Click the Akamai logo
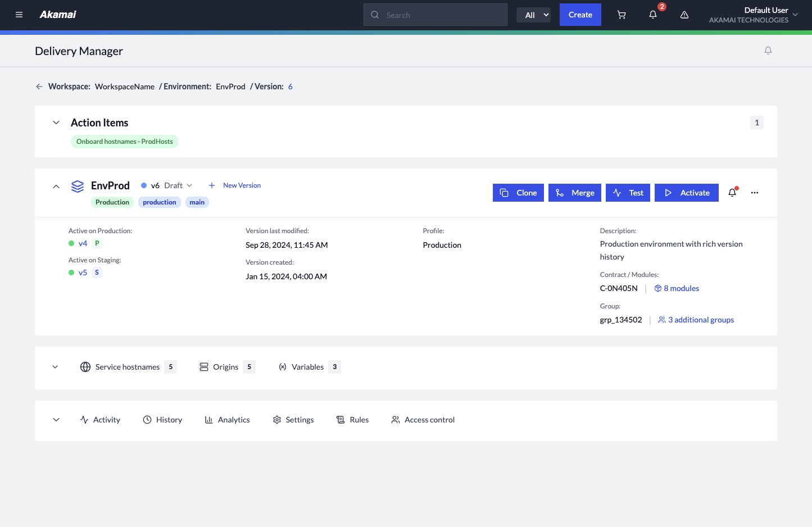Screen dimensions: 812x527 coord(58,15)
